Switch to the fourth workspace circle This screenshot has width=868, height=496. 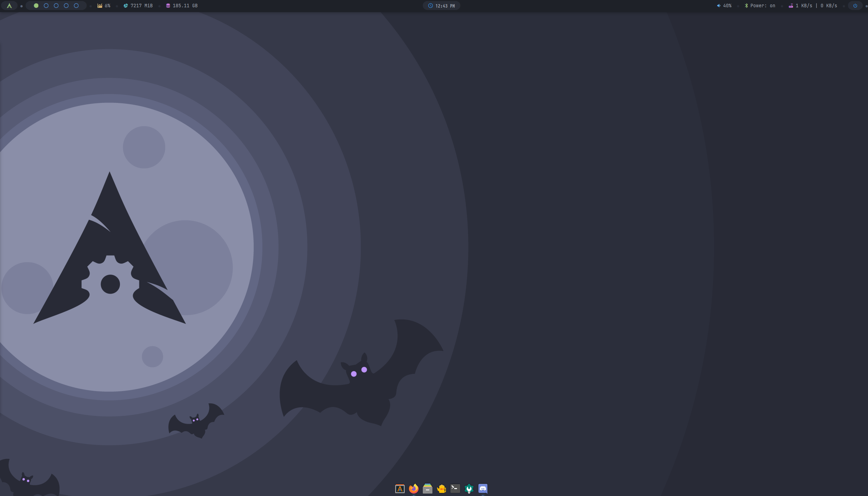point(66,6)
